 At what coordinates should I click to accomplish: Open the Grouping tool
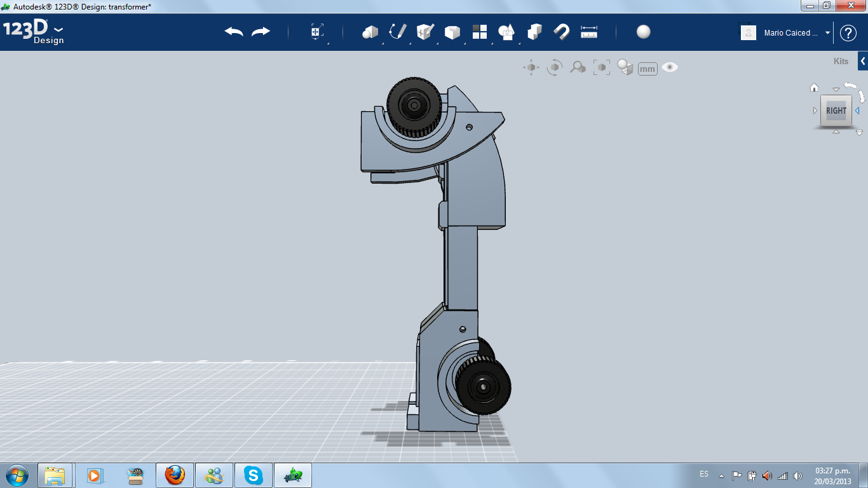(x=506, y=32)
